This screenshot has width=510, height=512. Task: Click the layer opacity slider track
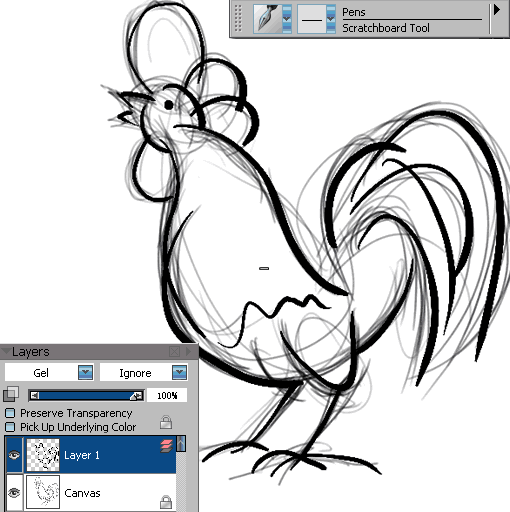(86, 396)
